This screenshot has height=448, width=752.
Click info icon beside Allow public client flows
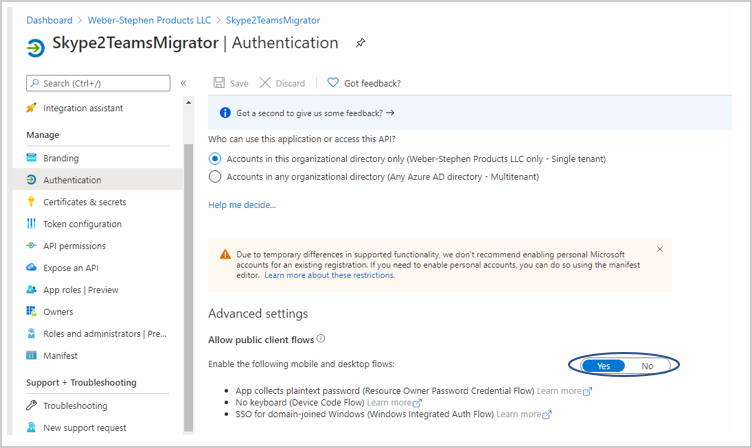(321, 339)
